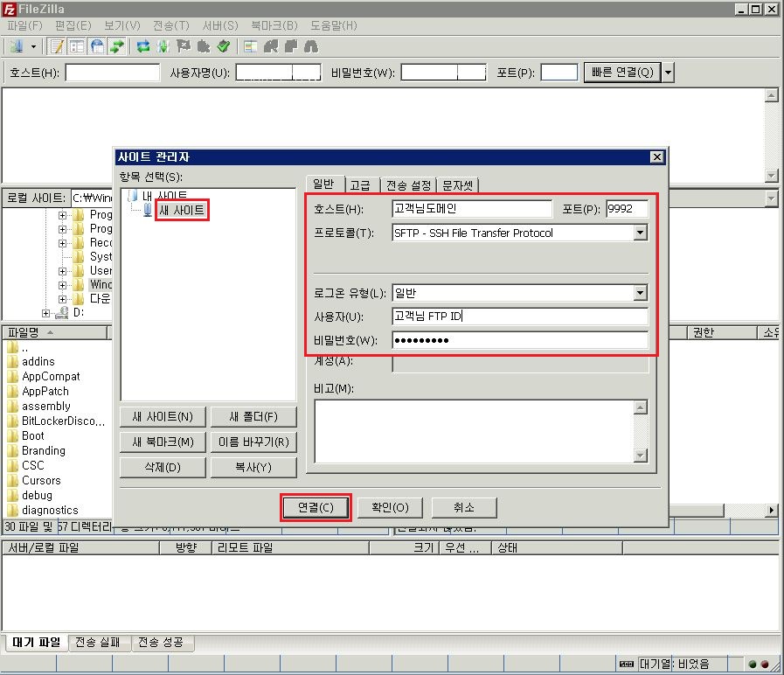The width and height of the screenshot is (784, 675).
Task: Click the 호스트(H) field in Site Manager
Action: 472,209
